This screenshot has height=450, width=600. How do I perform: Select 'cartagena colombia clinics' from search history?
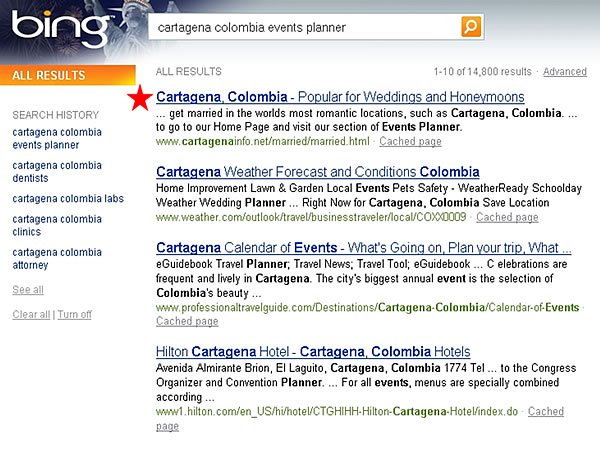57,225
